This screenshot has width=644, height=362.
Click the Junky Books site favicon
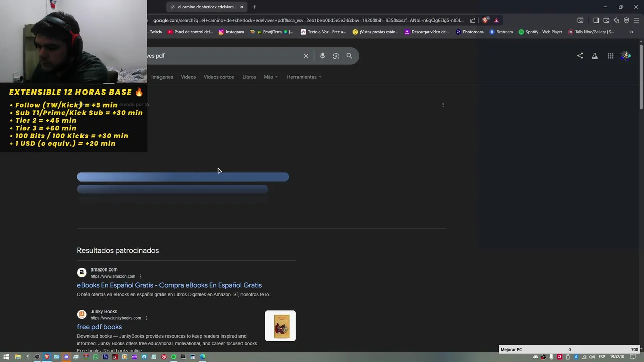[x=82, y=314]
